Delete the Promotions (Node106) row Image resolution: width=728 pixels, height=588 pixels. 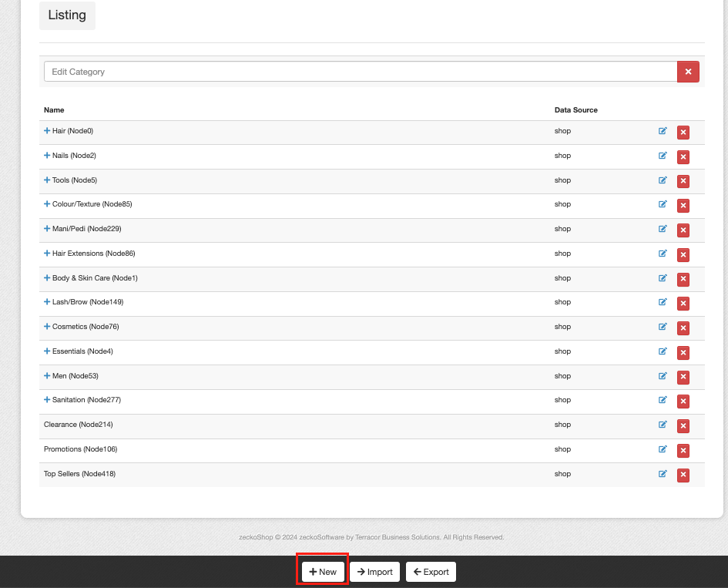683,451
